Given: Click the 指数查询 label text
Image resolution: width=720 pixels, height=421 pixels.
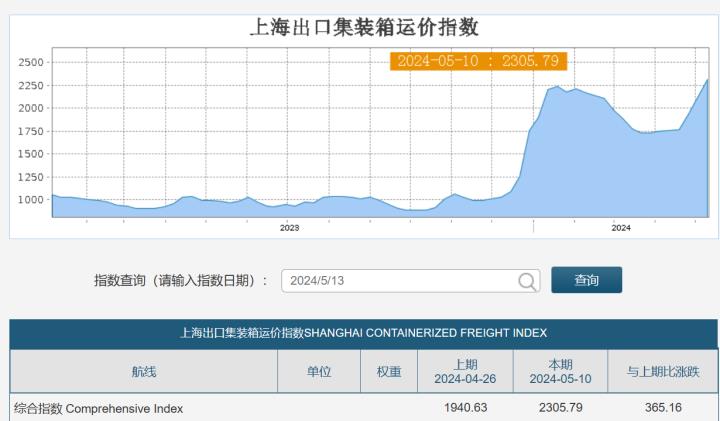Looking at the screenshot, I should [x=181, y=280].
